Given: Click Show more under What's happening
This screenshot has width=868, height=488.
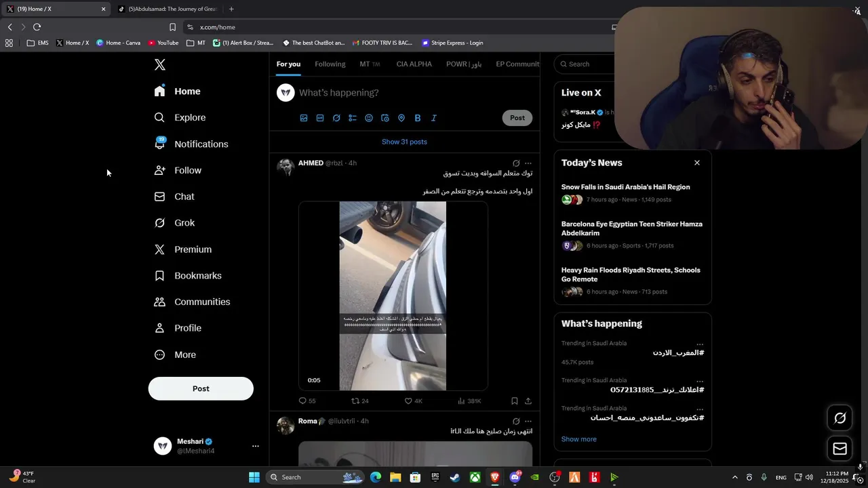Looking at the screenshot, I should pos(578,439).
